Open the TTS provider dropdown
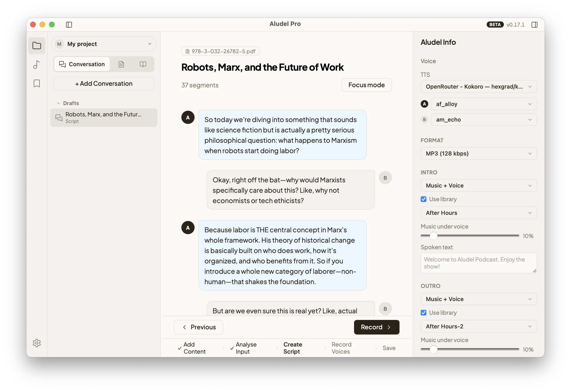The image size is (571, 392). tap(478, 86)
